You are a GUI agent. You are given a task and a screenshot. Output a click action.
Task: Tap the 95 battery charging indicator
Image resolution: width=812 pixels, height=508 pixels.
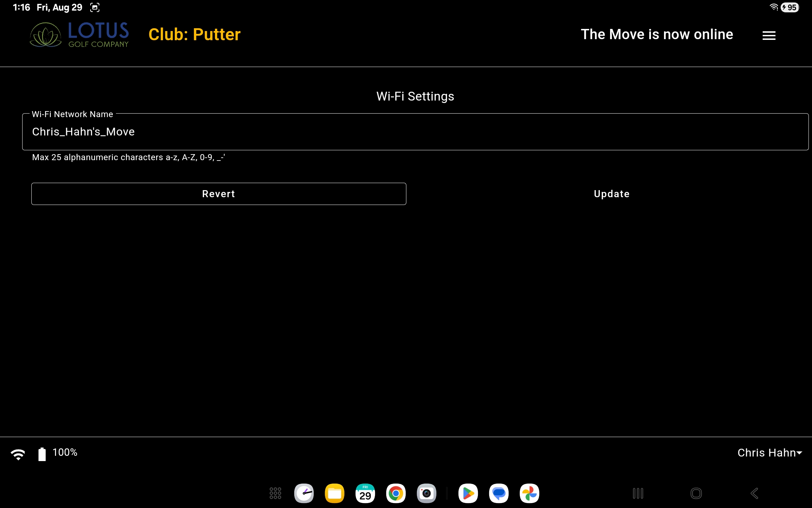coord(789,7)
